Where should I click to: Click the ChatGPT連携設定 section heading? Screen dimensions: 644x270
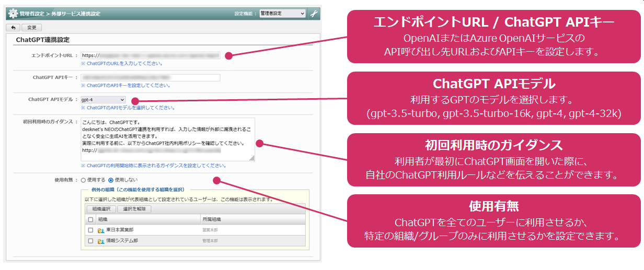pos(43,40)
